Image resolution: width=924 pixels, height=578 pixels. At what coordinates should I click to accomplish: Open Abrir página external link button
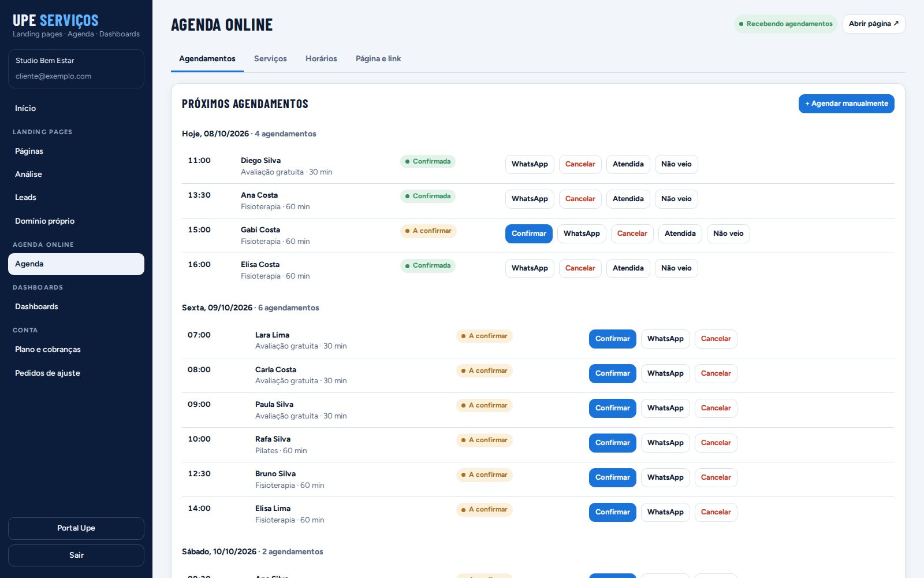(874, 24)
